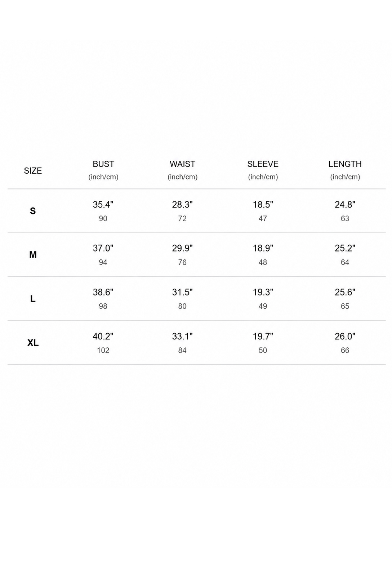Click the 65 cm length value
Screen dimensions: 392x588
345,306
